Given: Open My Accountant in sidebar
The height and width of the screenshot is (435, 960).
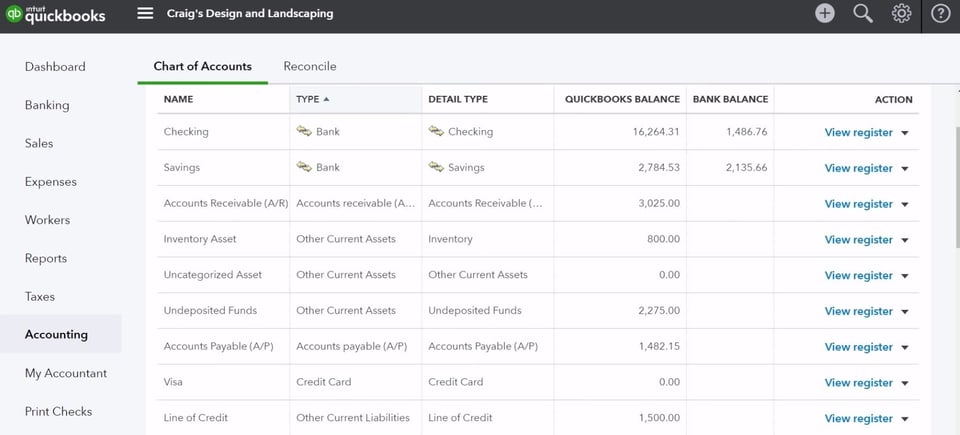Looking at the screenshot, I should [x=66, y=373].
